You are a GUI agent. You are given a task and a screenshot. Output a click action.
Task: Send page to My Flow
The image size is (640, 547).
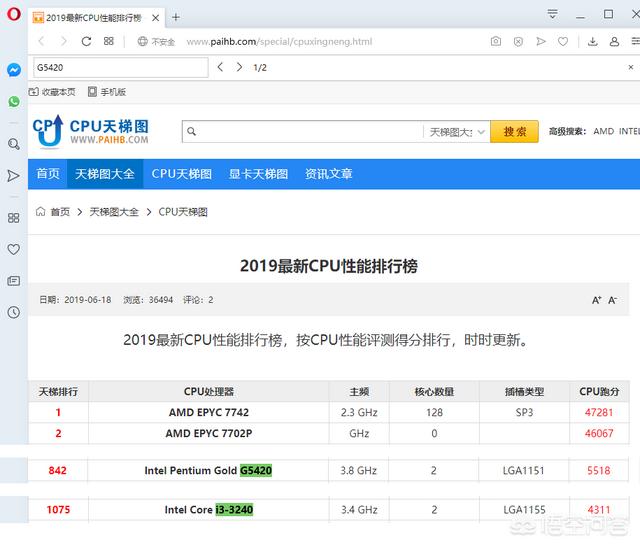[x=541, y=41]
